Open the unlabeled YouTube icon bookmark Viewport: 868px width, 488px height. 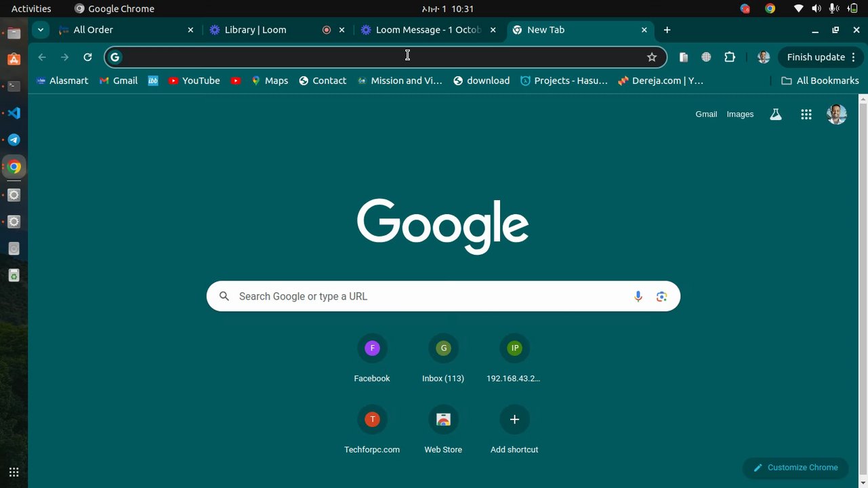[235, 81]
